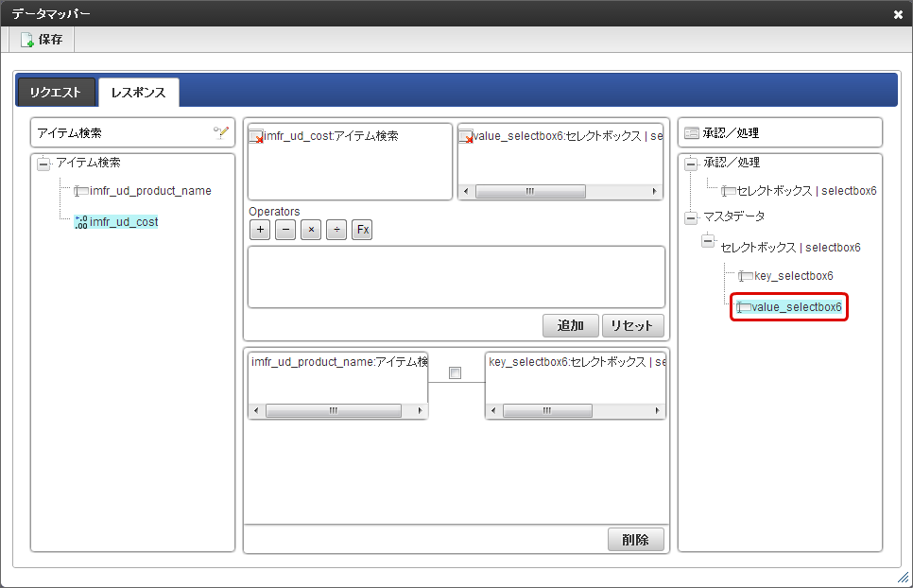Click the minus operator button
This screenshot has width=913, height=588.
click(285, 230)
